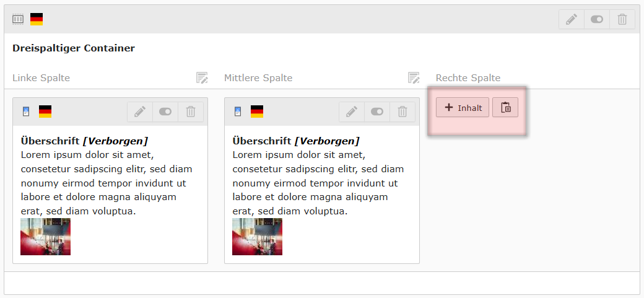The image size is (644, 298).
Task: Click the edit column icon for Mittlere Spalte
Action: 414,77
